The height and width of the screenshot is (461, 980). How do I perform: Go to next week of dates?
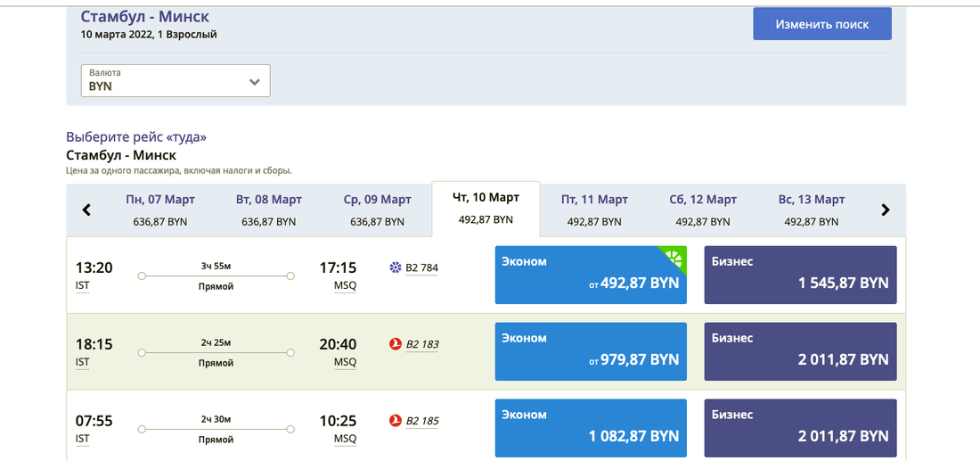pyautogui.click(x=885, y=210)
